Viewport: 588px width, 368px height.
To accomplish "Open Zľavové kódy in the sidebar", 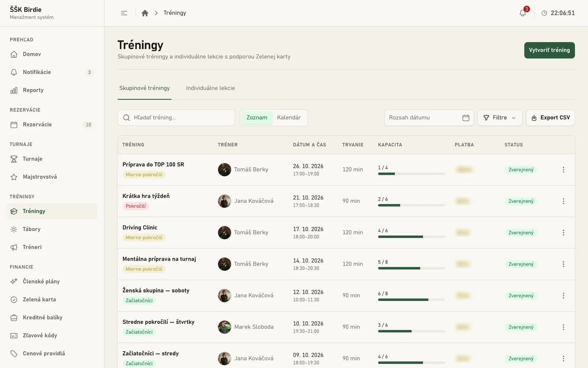I will pyautogui.click(x=52, y=336).
